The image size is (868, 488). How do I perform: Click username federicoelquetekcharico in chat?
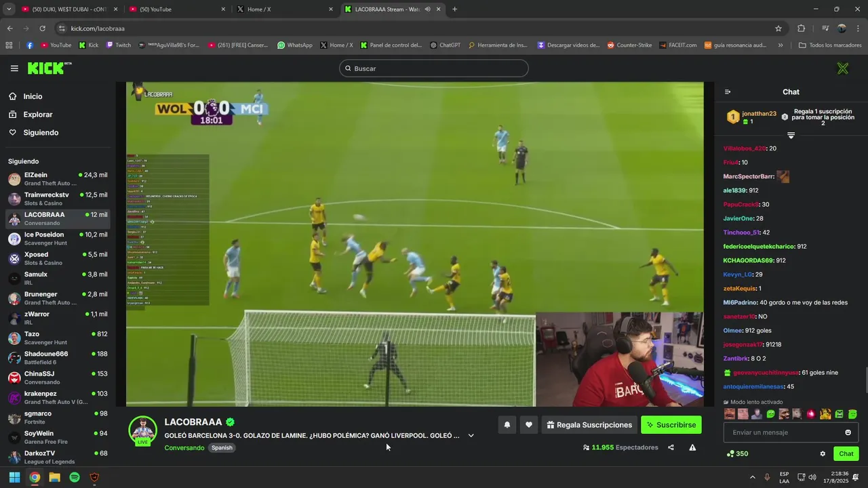tap(759, 247)
